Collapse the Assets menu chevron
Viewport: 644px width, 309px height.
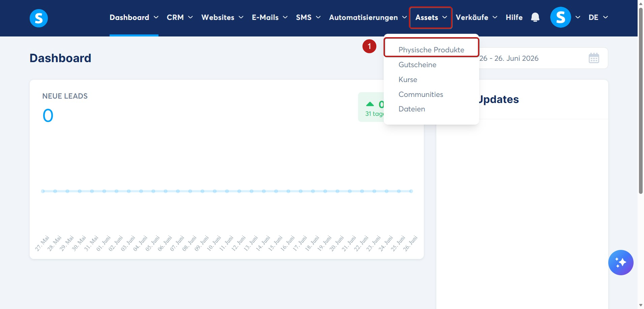pyautogui.click(x=445, y=17)
